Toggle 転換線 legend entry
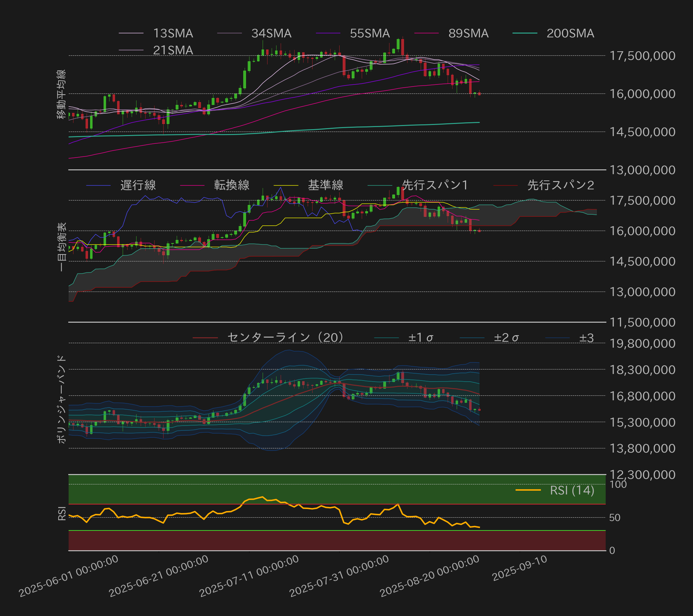 pyautogui.click(x=231, y=185)
